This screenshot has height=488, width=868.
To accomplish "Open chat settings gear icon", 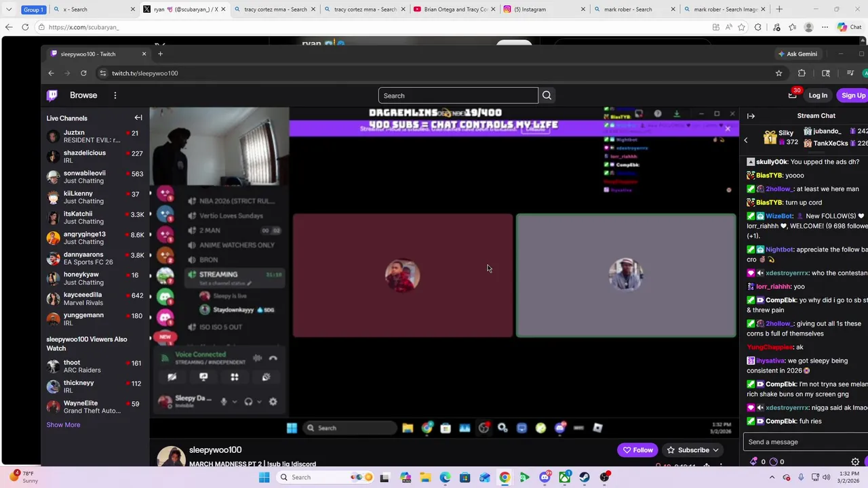I will tap(855, 462).
